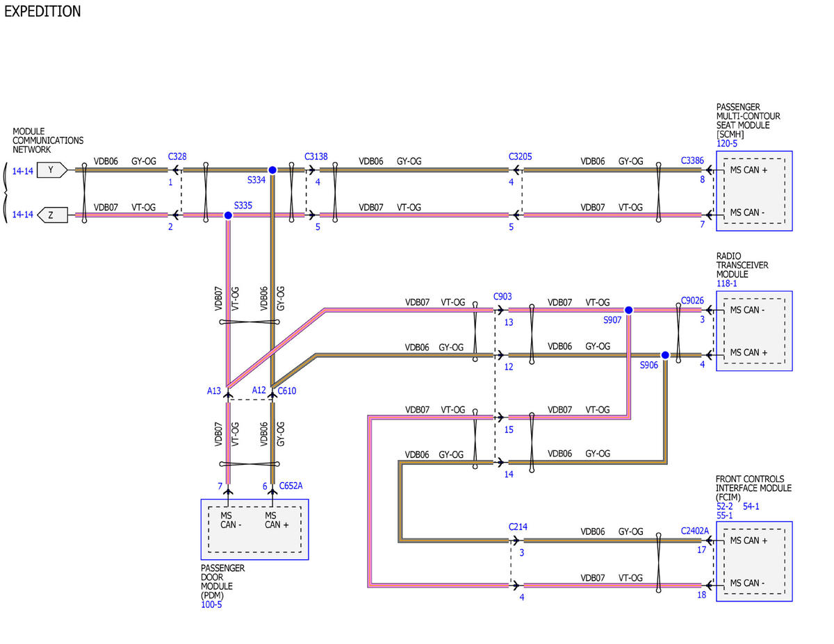This screenshot has height=644, width=834.
Task: Select pin 8 at connector C3386
Action: pos(702,179)
